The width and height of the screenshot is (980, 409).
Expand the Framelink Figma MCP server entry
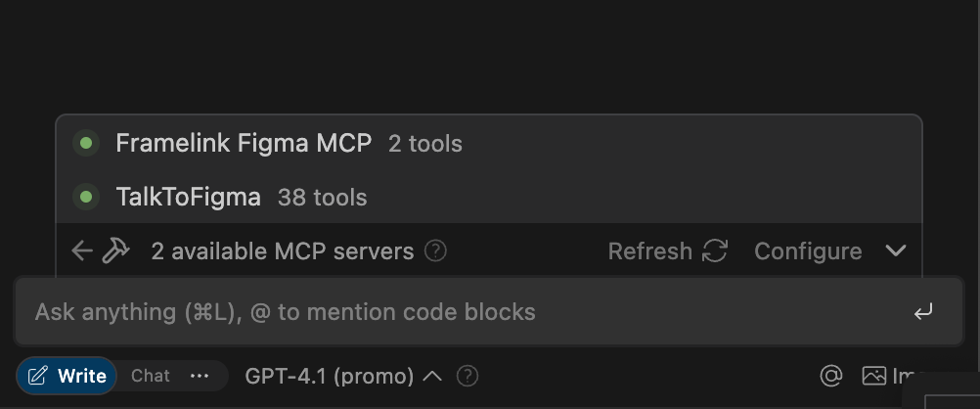point(244,144)
